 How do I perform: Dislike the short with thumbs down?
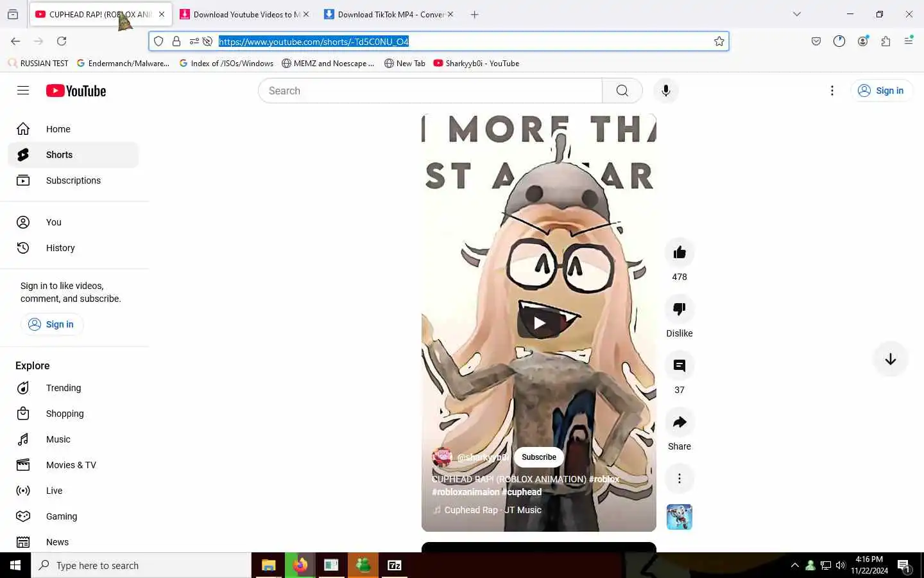coord(680,309)
